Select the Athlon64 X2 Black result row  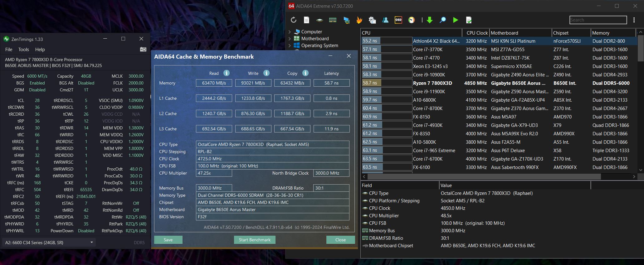(x=499, y=41)
